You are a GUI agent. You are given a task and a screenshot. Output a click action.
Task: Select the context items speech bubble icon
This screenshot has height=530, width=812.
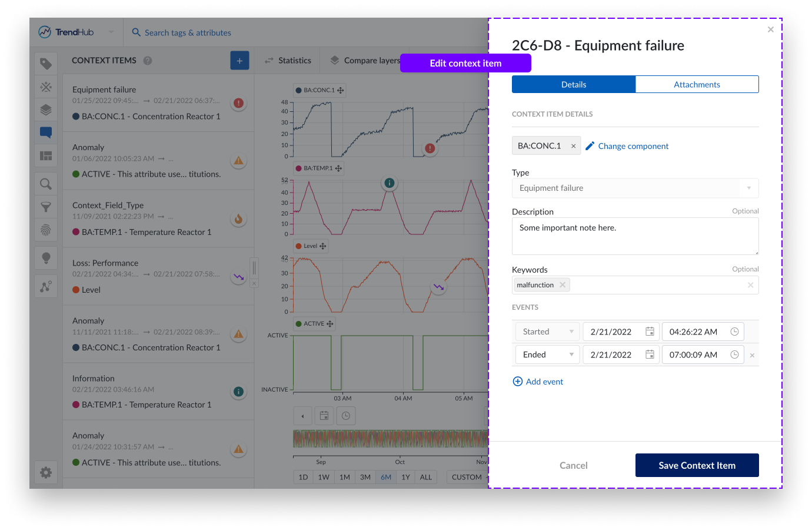46,132
